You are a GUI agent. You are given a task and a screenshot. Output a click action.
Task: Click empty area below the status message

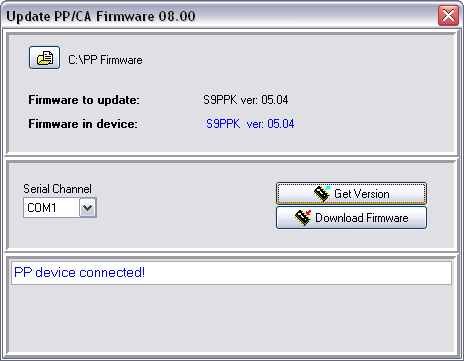click(232, 318)
